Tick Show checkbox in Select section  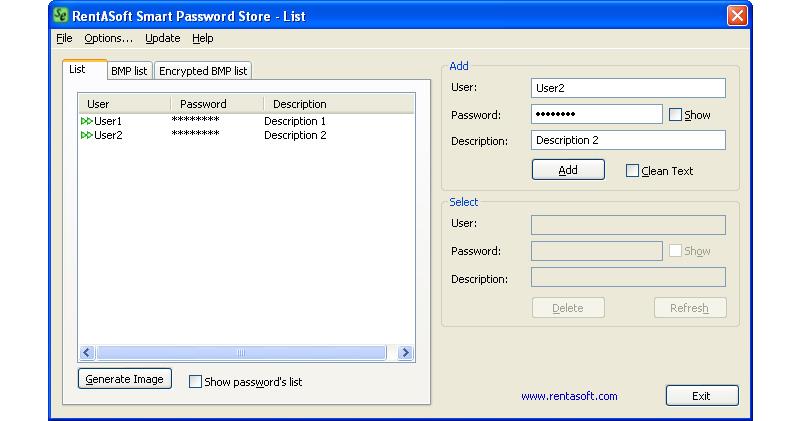(675, 251)
